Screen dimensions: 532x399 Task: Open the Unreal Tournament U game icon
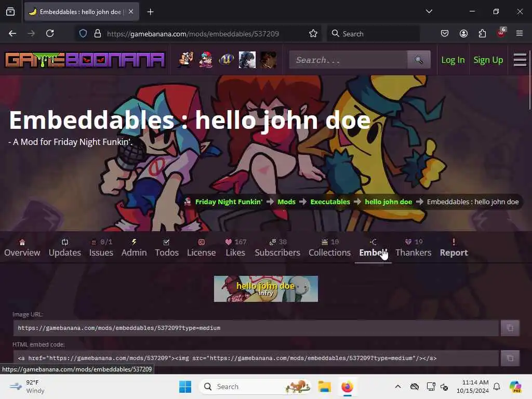tap(227, 60)
